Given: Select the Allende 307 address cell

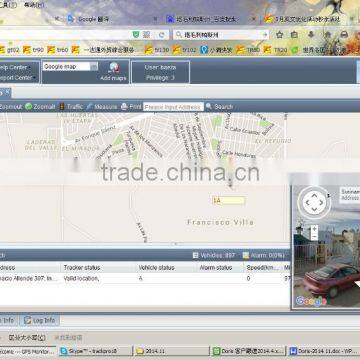Looking at the screenshot, I should (x=29, y=278).
